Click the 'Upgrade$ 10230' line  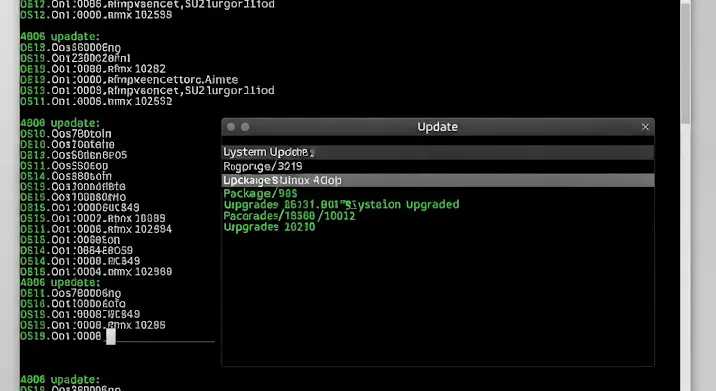269,227
